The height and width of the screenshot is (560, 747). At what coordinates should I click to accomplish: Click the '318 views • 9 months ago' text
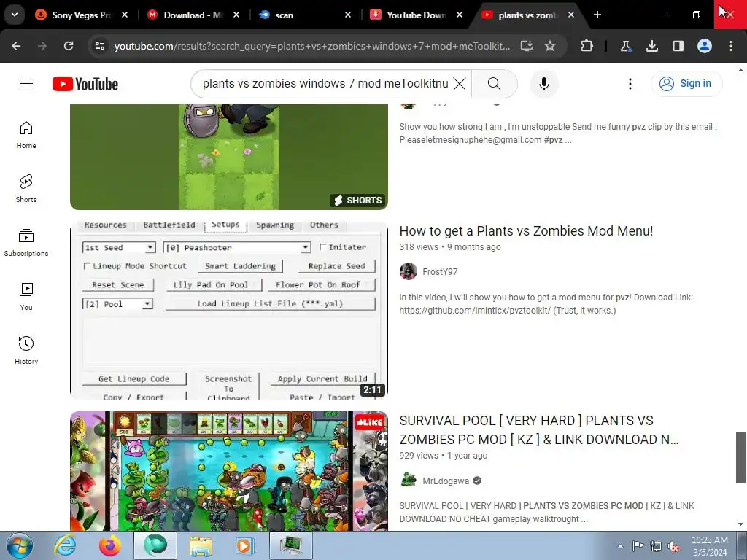(449, 247)
